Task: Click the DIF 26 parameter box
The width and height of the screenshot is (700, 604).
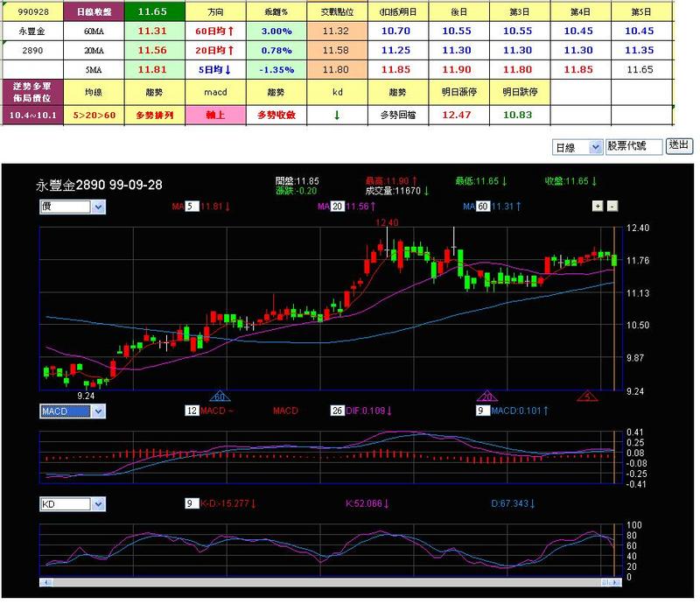Action: pos(337,411)
